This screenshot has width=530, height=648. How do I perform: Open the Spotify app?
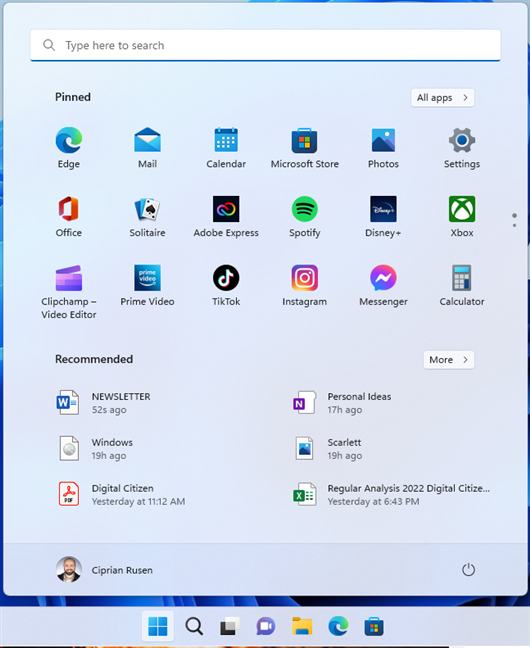(x=305, y=217)
